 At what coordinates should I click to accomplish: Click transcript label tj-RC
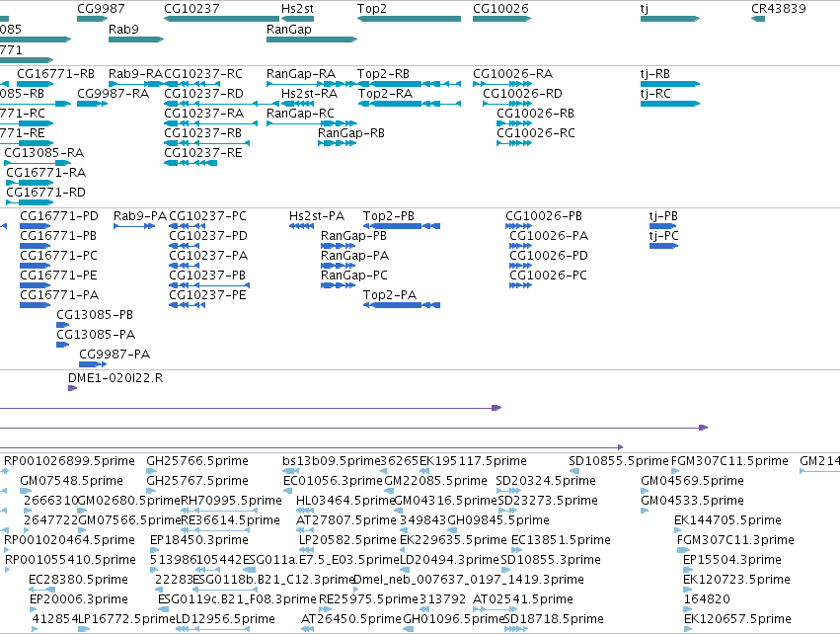pos(655,94)
